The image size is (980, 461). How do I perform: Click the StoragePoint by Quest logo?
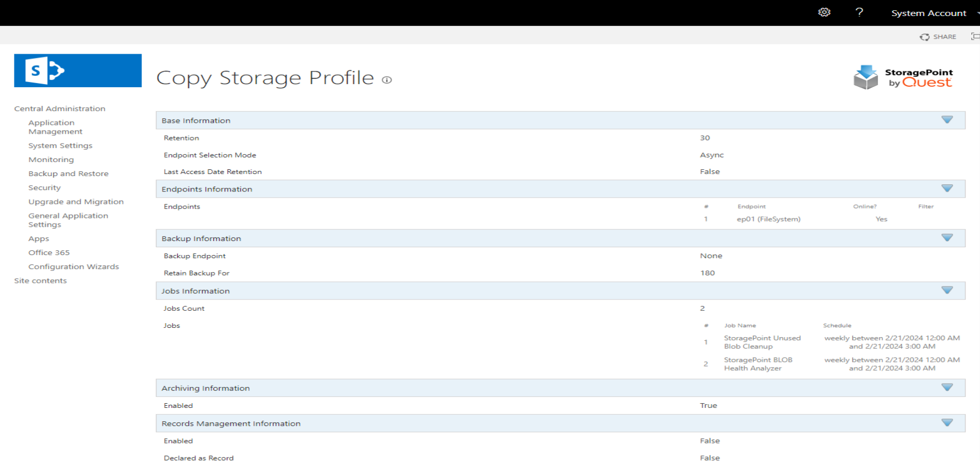click(x=903, y=77)
